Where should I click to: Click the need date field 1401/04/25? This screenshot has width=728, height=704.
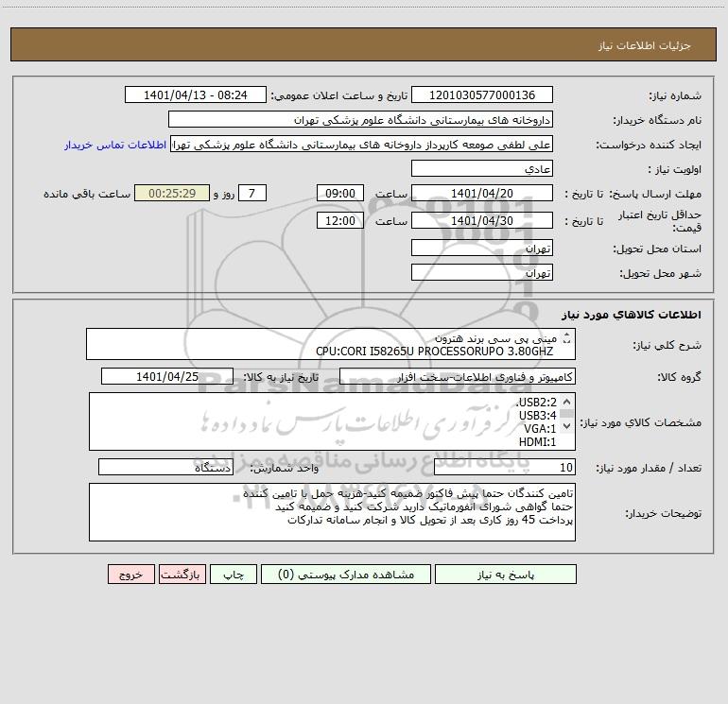click(167, 376)
